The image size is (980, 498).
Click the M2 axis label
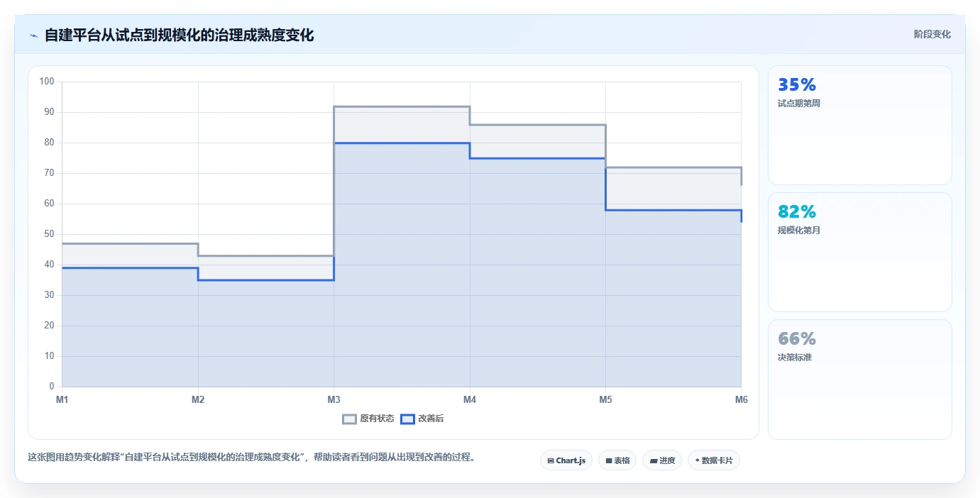pyautogui.click(x=198, y=400)
